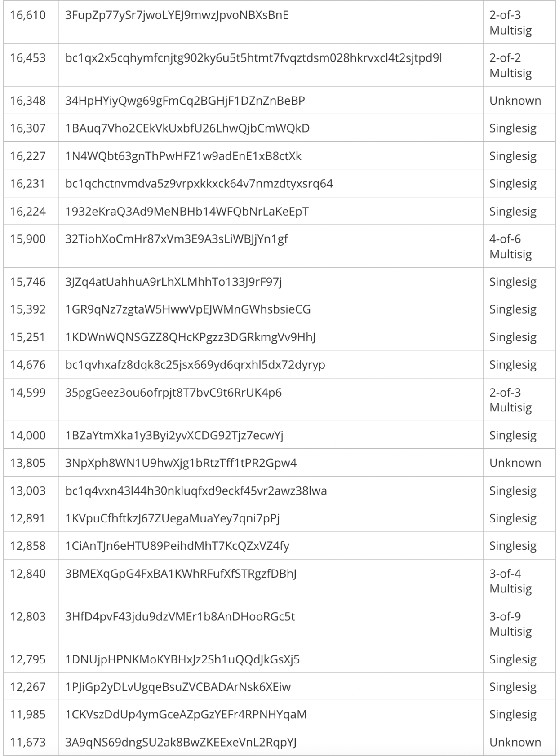
Task: Click address 3FupZp77ySr7jwoLYEJ9mwzJpvoNBXsBnE
Action: tap(177, 15)
